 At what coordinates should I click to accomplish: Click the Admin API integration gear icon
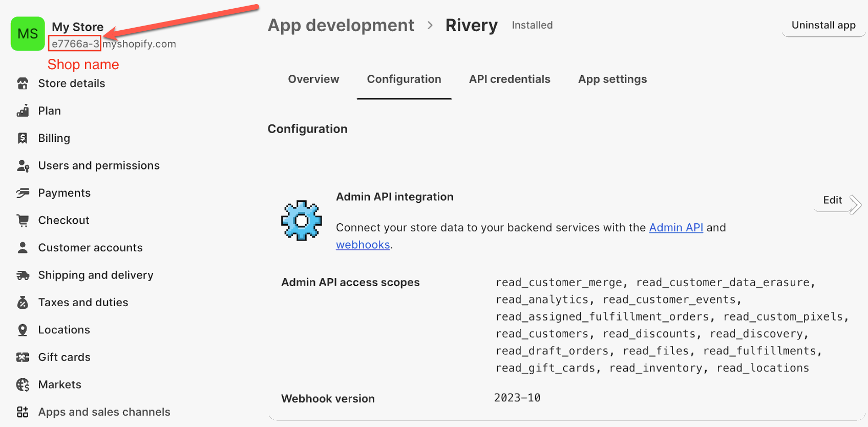click(302, 221)
